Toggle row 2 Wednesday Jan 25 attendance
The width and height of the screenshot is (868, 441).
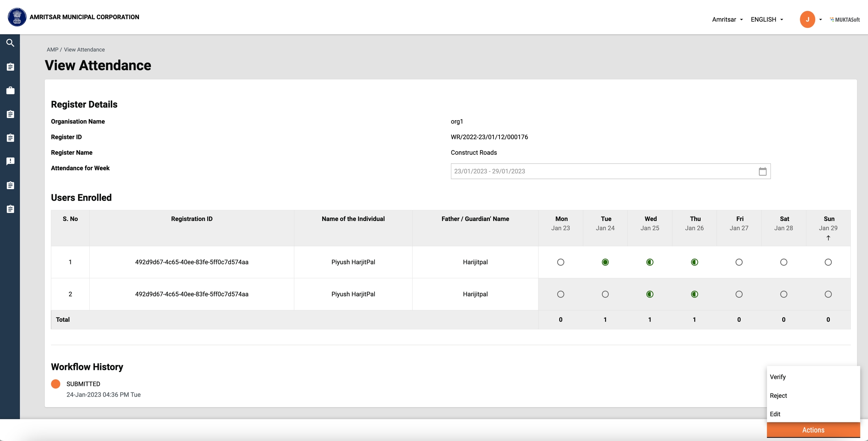click(x=649, y=294)
